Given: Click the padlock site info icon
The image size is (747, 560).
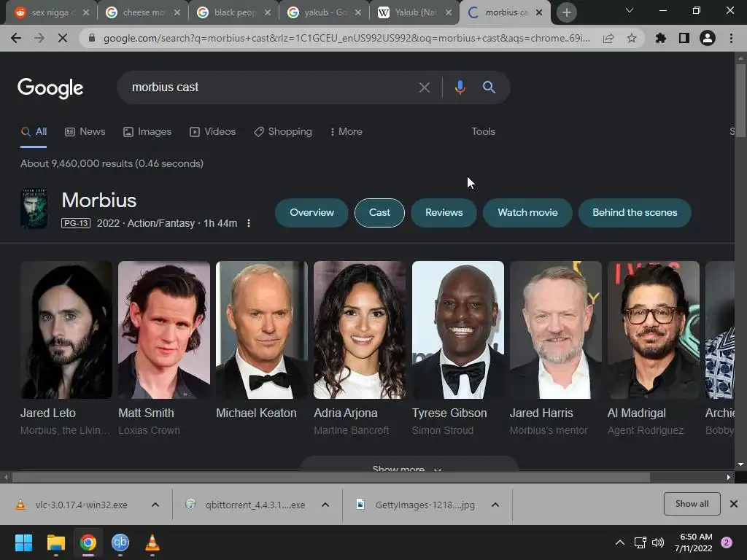Looking at the screenshot, I should (x=92, y=38).
